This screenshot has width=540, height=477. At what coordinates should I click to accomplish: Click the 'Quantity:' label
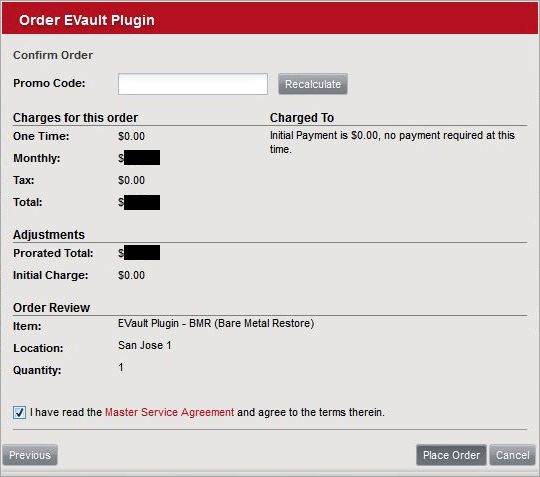point(37,370)
